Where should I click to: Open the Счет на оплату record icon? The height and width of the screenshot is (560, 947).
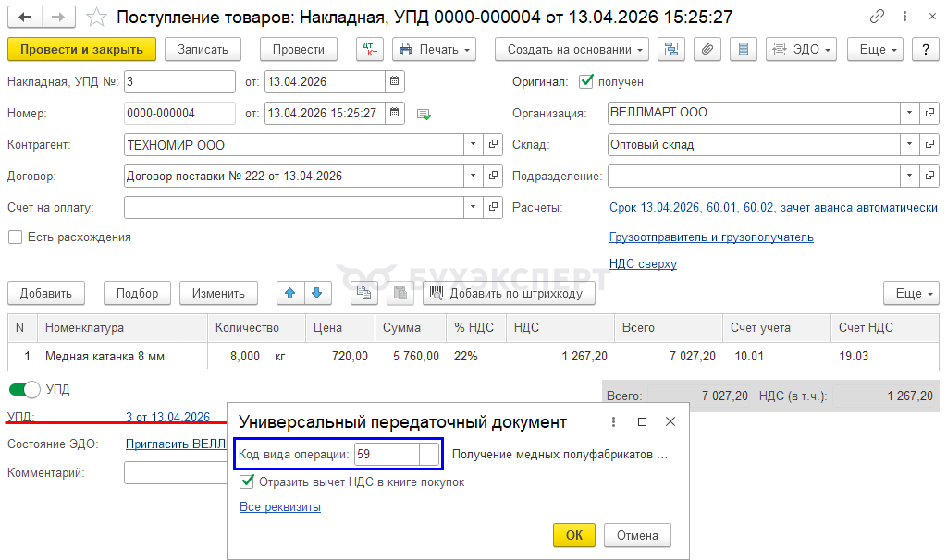tap(494, 207)
